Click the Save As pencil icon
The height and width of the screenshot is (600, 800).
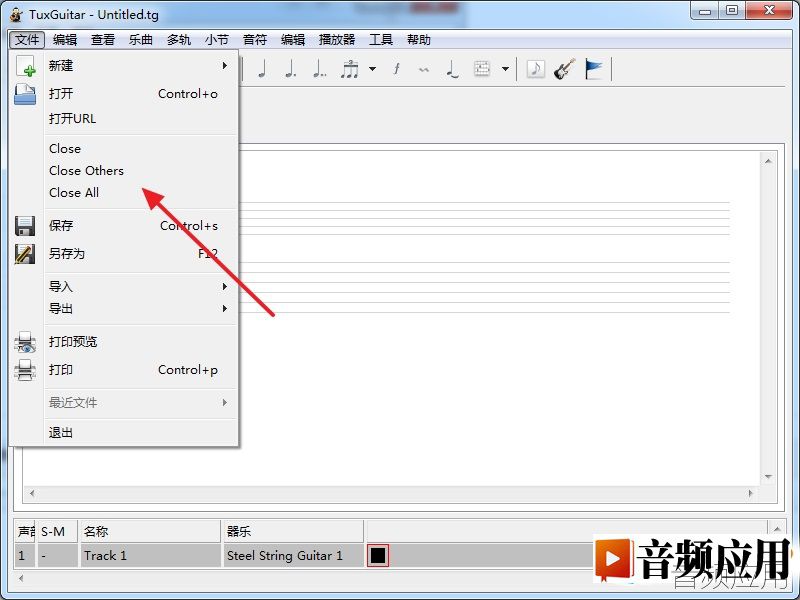tap(25, 254)
